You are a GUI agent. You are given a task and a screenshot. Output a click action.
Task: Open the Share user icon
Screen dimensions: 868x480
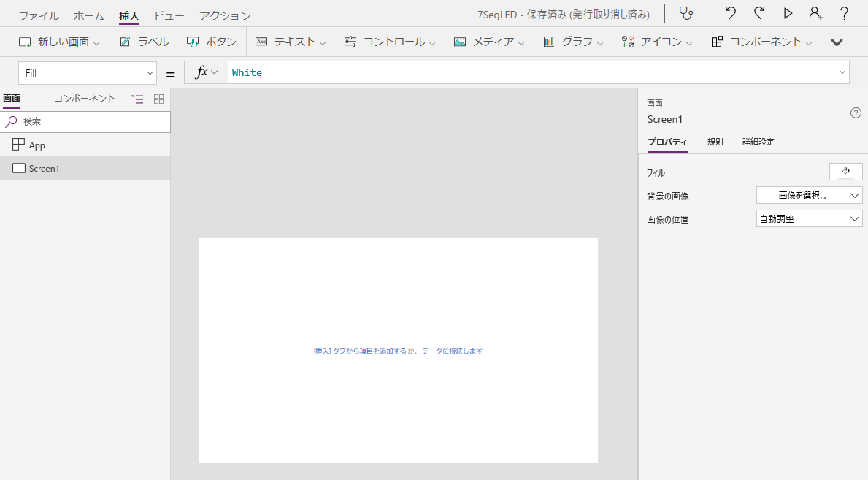816,13
